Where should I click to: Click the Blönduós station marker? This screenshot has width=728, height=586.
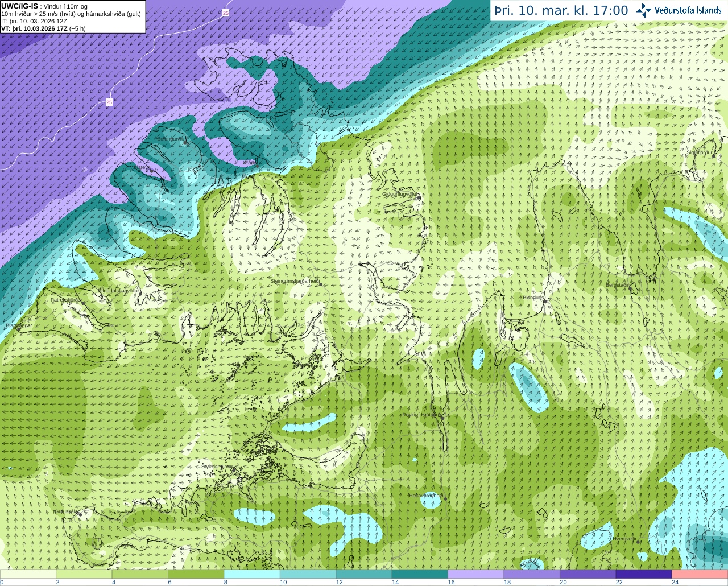click(544, 301)
